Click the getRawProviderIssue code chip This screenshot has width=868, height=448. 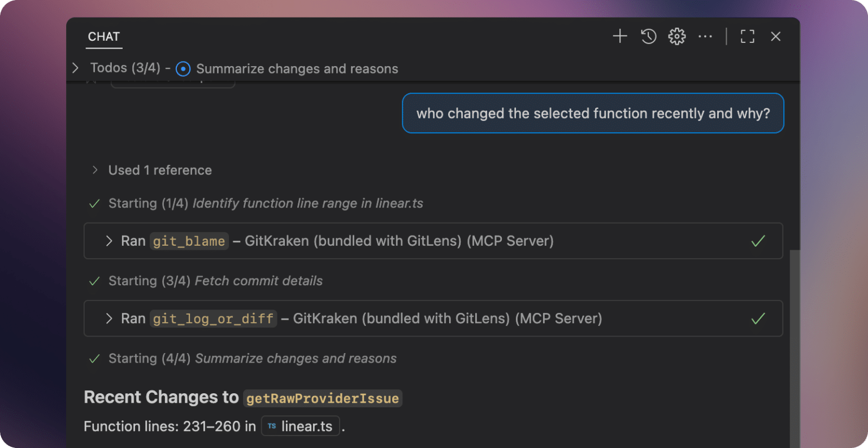pos(323,398)
